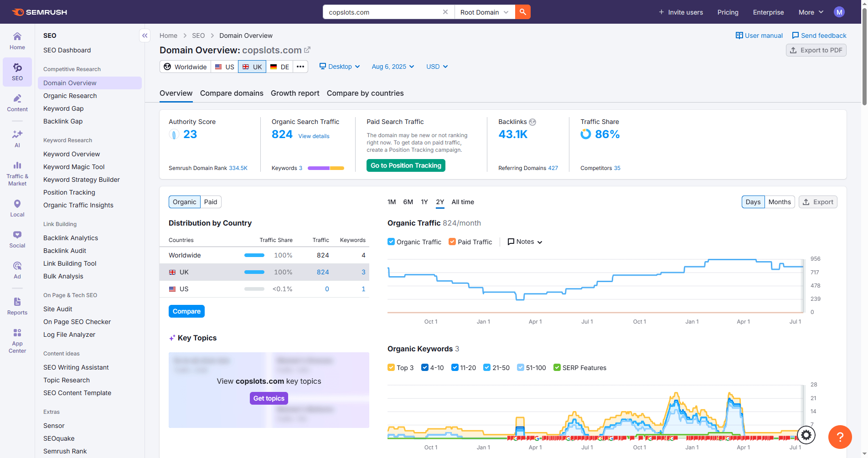Click the domain search input field

click(383, 12)
